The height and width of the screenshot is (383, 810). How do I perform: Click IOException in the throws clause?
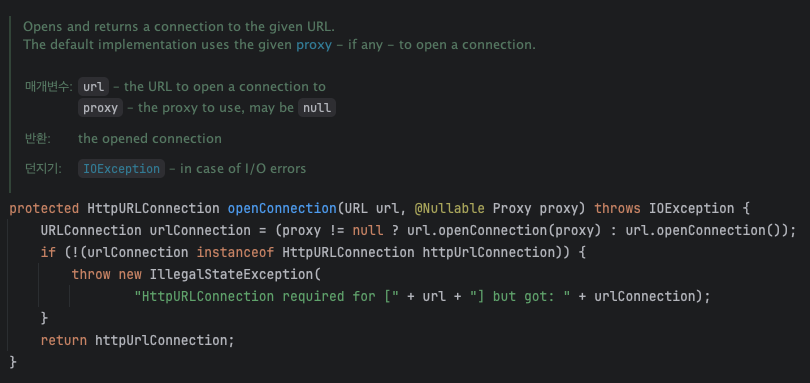691,209
